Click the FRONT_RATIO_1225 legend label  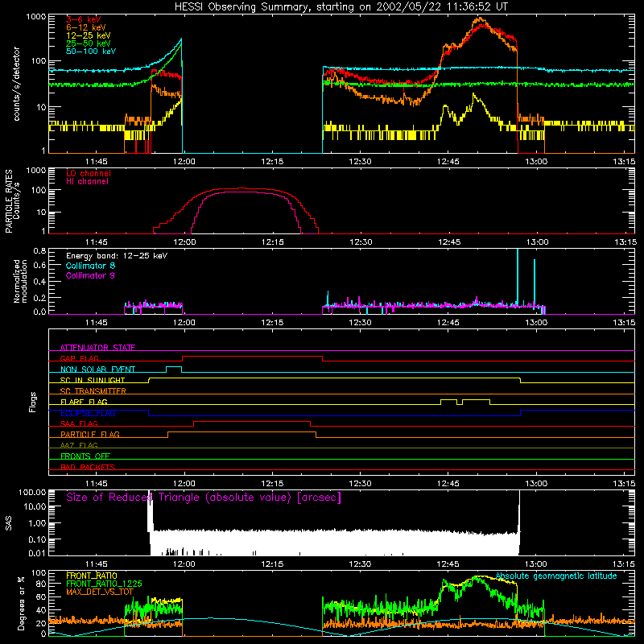104,584
